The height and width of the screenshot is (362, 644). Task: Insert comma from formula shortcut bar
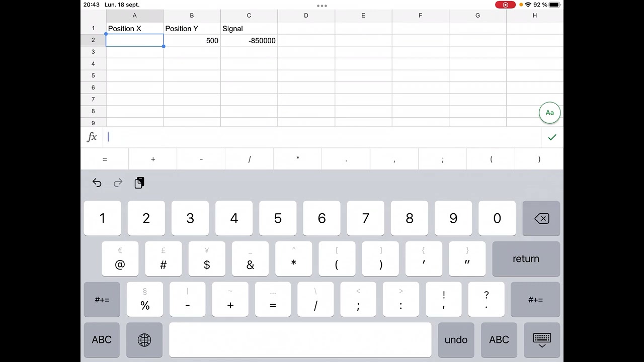click(394, 159)
